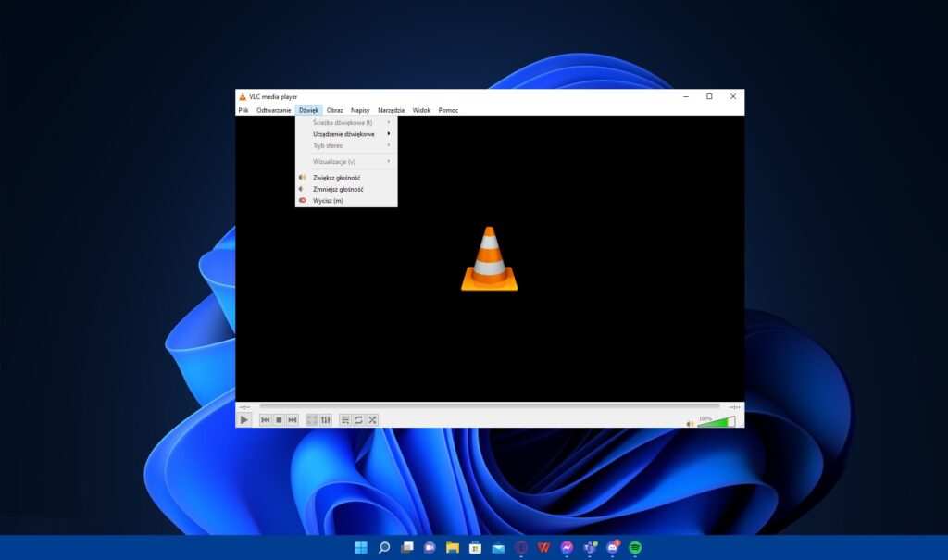Toggle shuffle random playback icon
The height and width of the screenshot is (560, 948).
pyautogui.click(x=372, y=419)
